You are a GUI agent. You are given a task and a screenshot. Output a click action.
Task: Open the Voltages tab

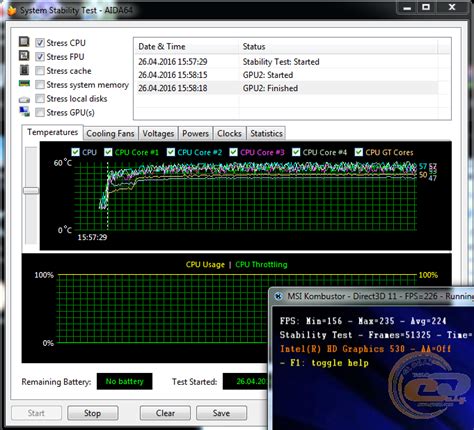click(x=158, y=133)
